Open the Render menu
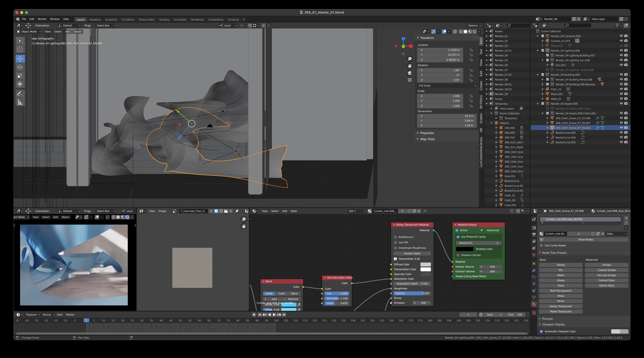 click(x=42, y=19)
